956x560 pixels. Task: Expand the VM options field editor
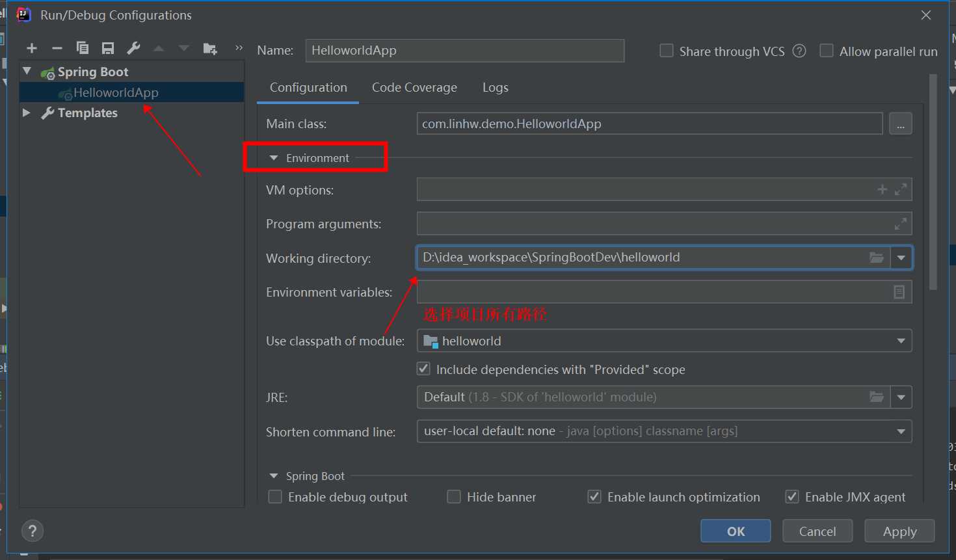(901, 189)
